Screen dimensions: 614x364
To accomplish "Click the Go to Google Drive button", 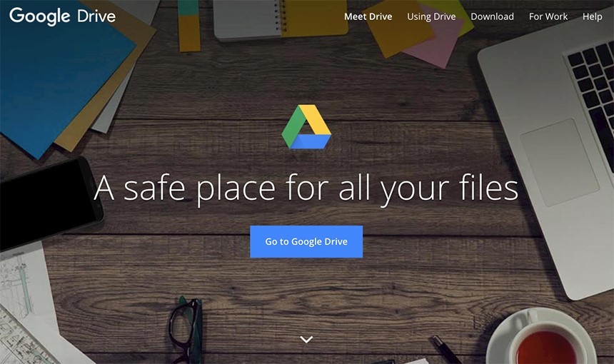I will [306, 241].
